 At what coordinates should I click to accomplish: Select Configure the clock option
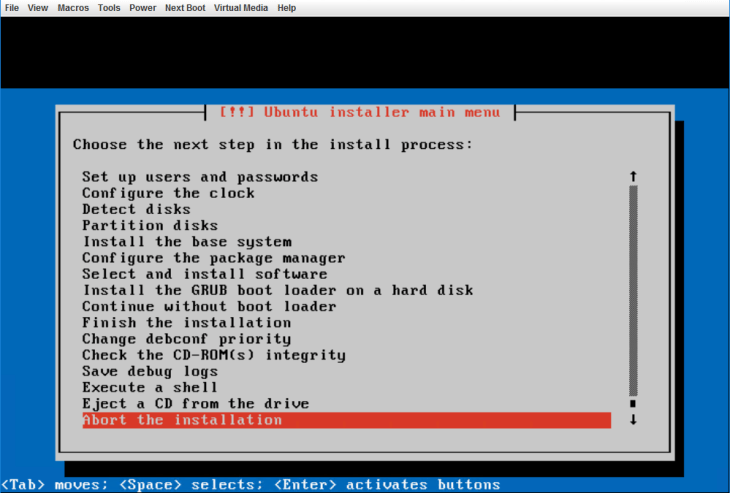[x=168, y=193]
